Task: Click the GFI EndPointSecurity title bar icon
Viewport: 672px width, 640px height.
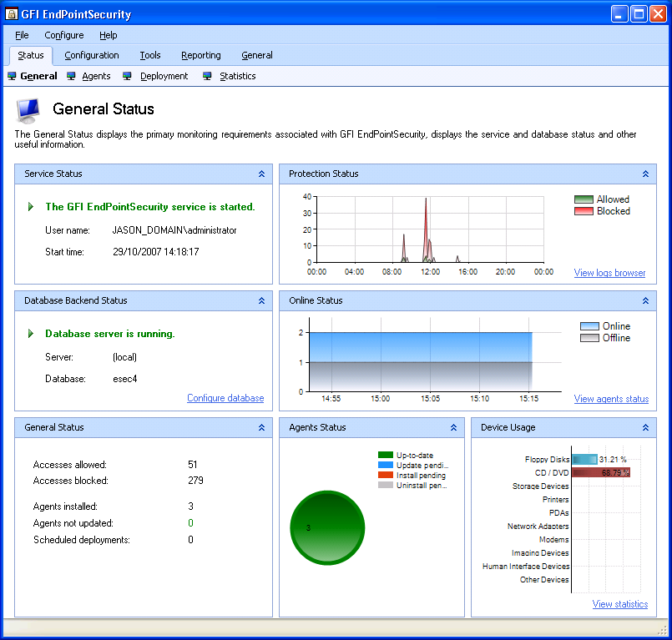Action: (x=11, y=14)
